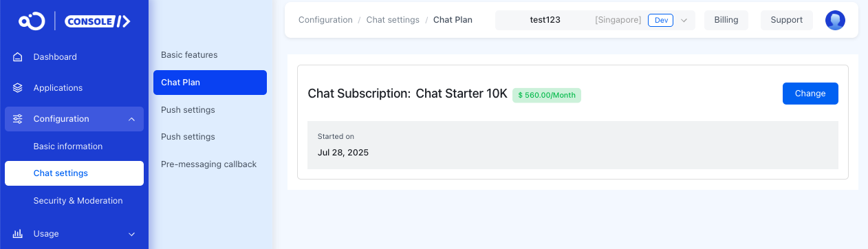Click the console logo icon
Image resolution: width=868 pixels, height=249 pixels.
click(32, 21)
